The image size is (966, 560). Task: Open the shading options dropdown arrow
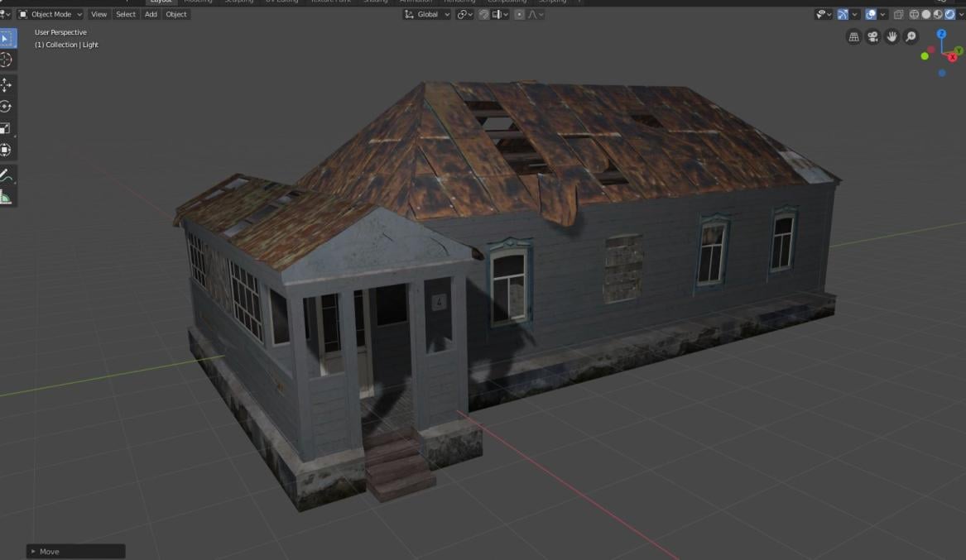[960, 14]
